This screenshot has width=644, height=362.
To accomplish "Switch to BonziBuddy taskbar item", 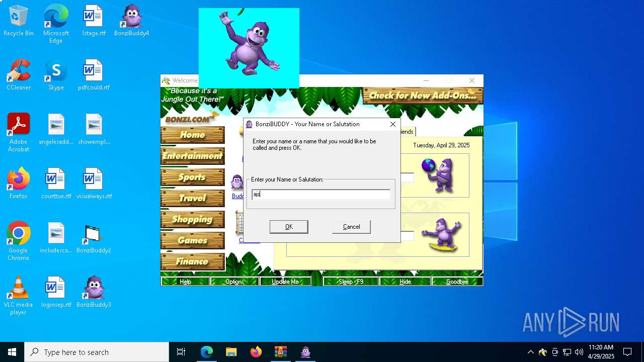I will [x=305, y=352].
